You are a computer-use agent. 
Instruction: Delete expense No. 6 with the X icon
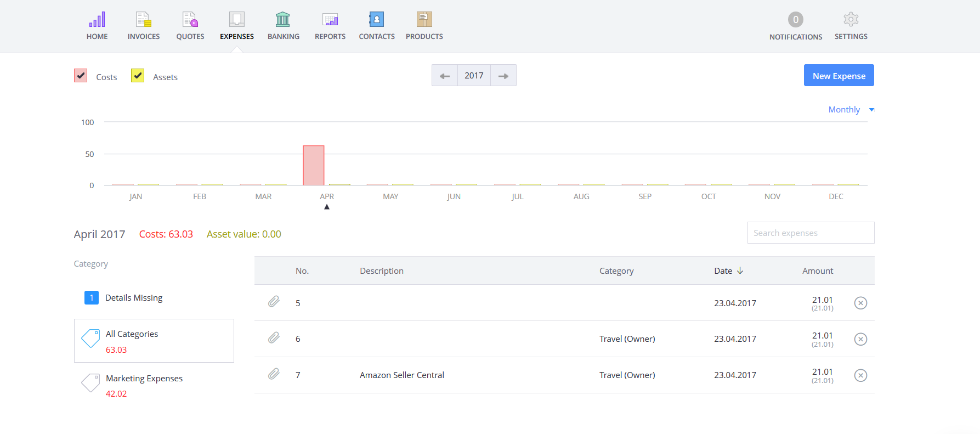[x=860, y=339]
